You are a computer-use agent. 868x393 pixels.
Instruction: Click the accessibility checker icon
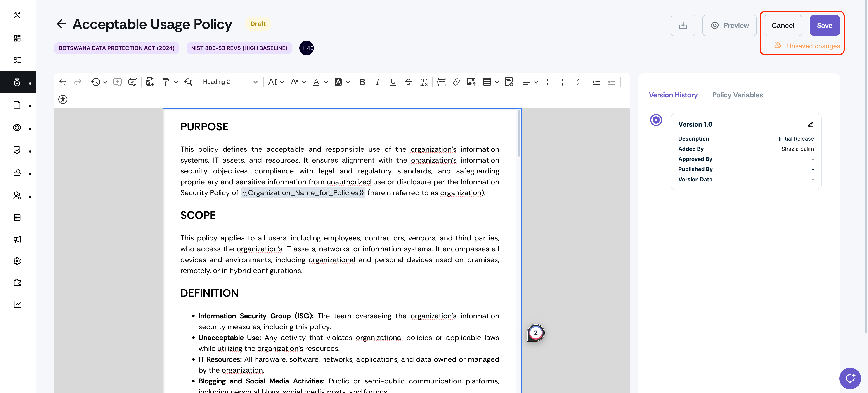(63, 100)
